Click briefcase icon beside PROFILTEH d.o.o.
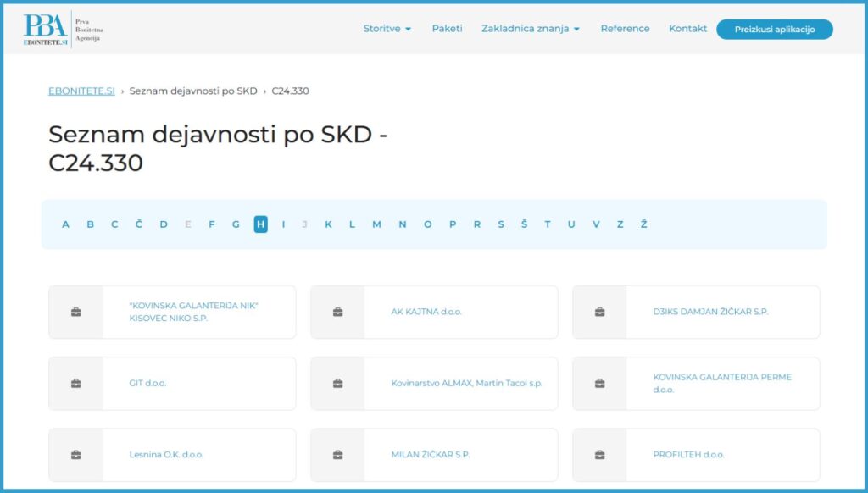Viewport: 868px width, 493px height. point(599,455)
